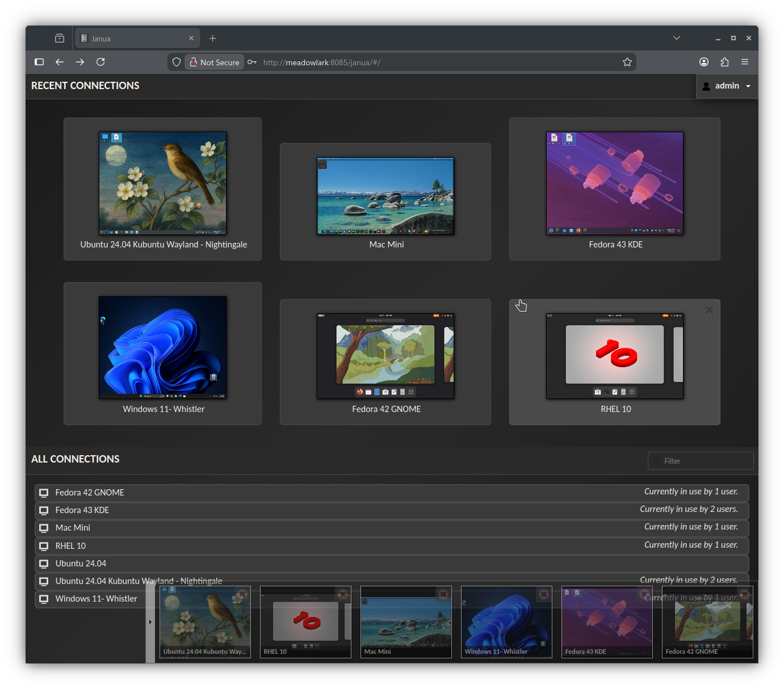Open the Firefox View icon left of tabs
The width and height of the screenshot is (784, 689).
coord(60,38)
